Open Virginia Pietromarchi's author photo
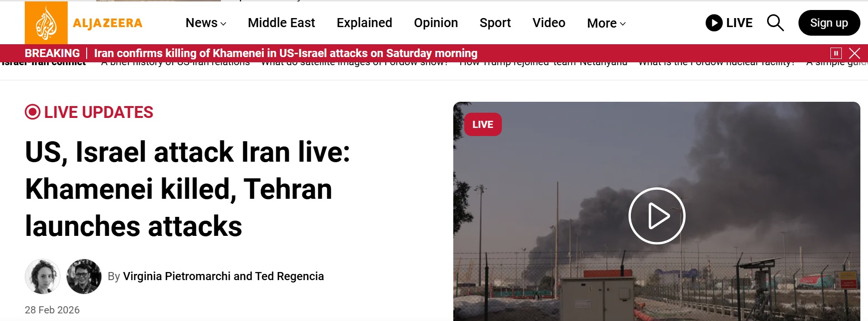Image resolution: width=868 pixels, height=321 pixels. [42, 276]
